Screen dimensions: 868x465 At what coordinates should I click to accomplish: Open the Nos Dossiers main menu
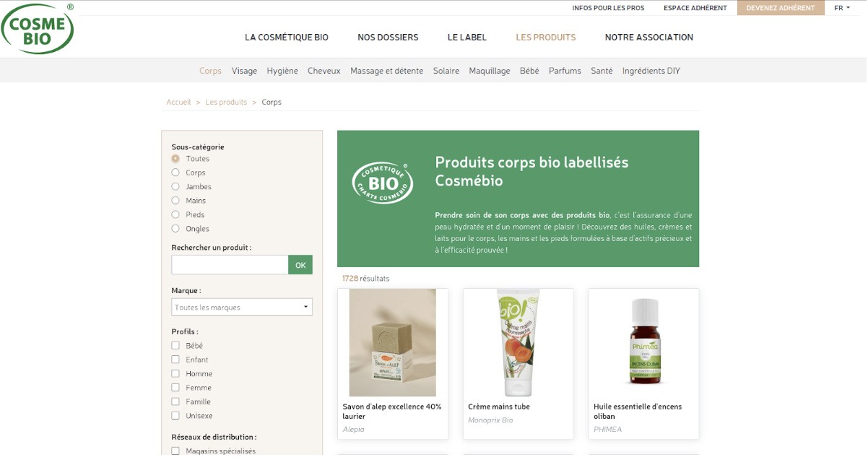click(388, 38)
